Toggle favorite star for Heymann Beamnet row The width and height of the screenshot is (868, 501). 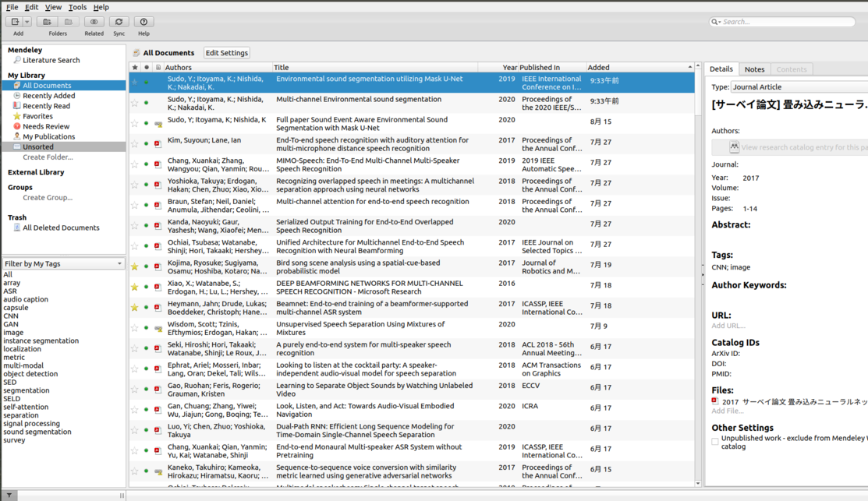tap(134, 308)
